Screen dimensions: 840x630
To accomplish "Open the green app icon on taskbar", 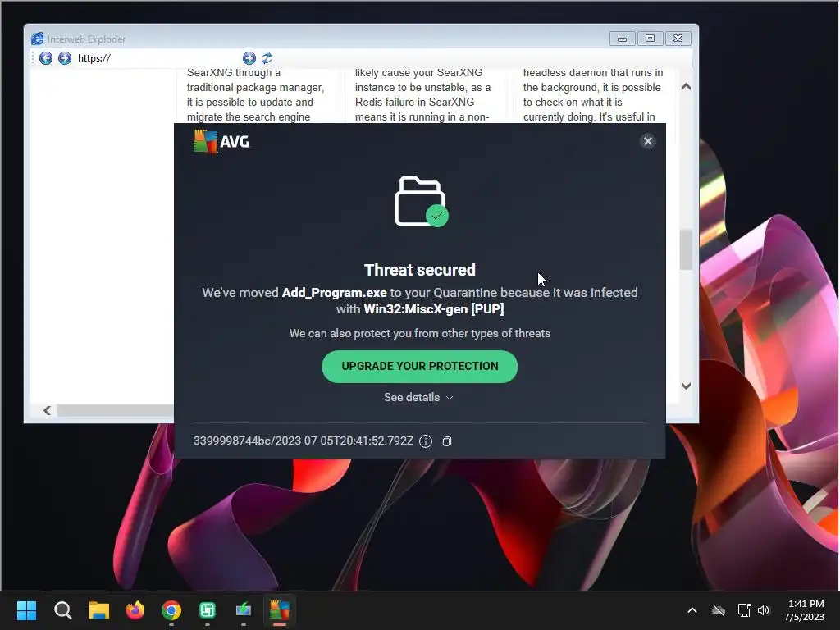I will [208, 610].
